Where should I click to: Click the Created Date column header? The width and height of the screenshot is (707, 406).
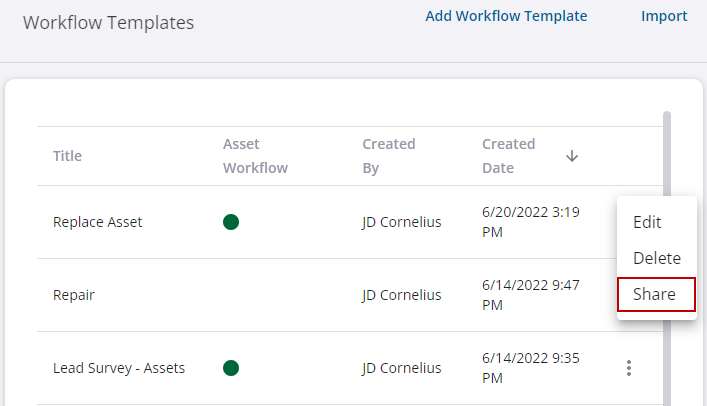[509, 156]
